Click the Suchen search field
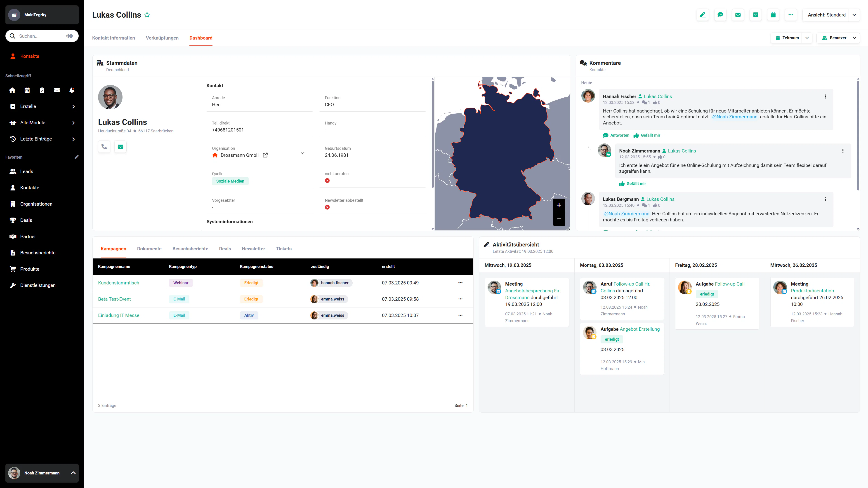This screenshot has height=488, width=868. [x=42, y=36]
